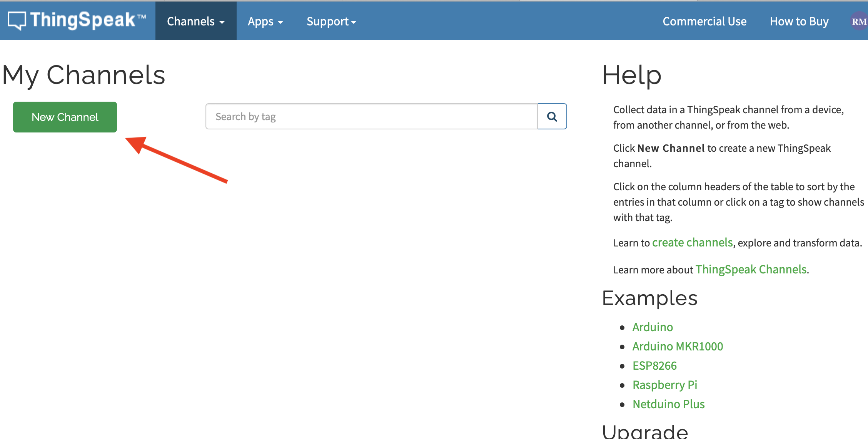Open the ThingSpeak Channels help link
Screen dimensions: 868x439
(x=751, y=270)
